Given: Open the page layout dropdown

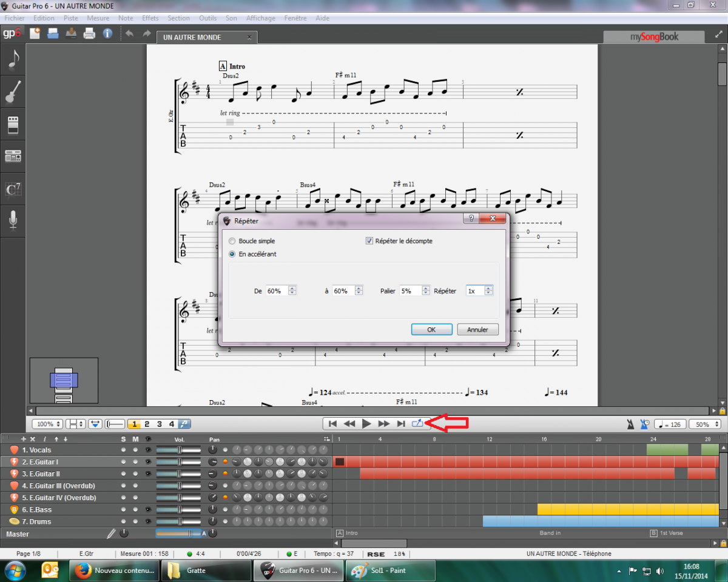Looking at the screenshot, I should (x=76, y=424).
